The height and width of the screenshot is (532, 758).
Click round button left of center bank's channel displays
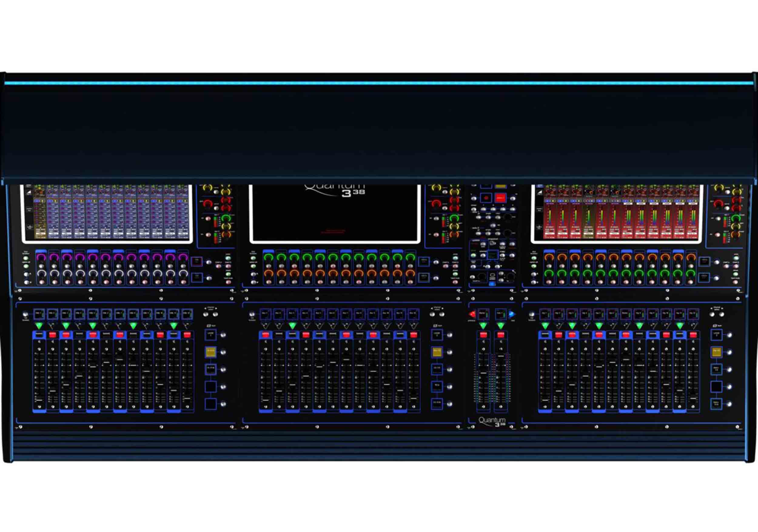pos(252,315)
